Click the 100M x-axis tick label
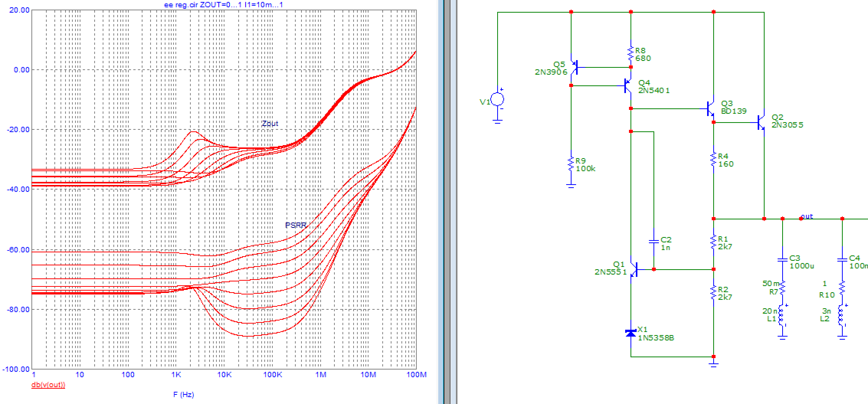The width and height of the screenshot is (868, 404). (416, 375)
